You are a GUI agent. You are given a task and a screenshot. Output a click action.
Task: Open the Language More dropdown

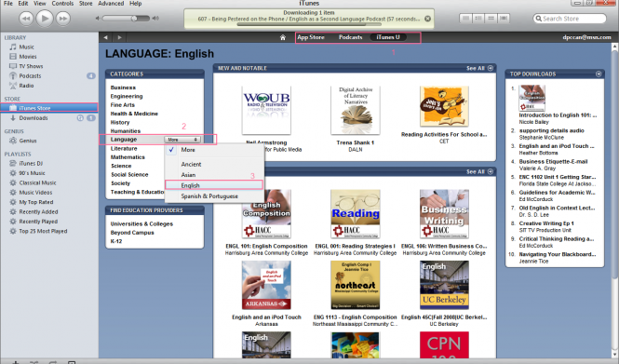[182, 140]
